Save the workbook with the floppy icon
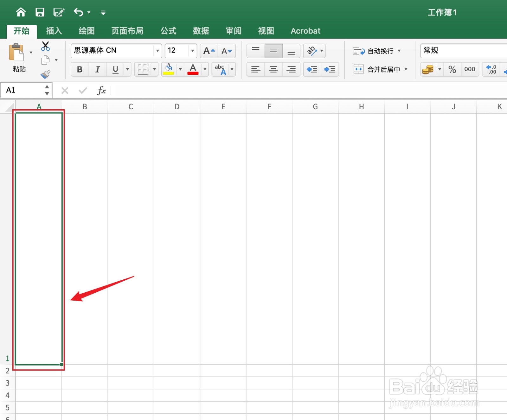 pos(40,12)
